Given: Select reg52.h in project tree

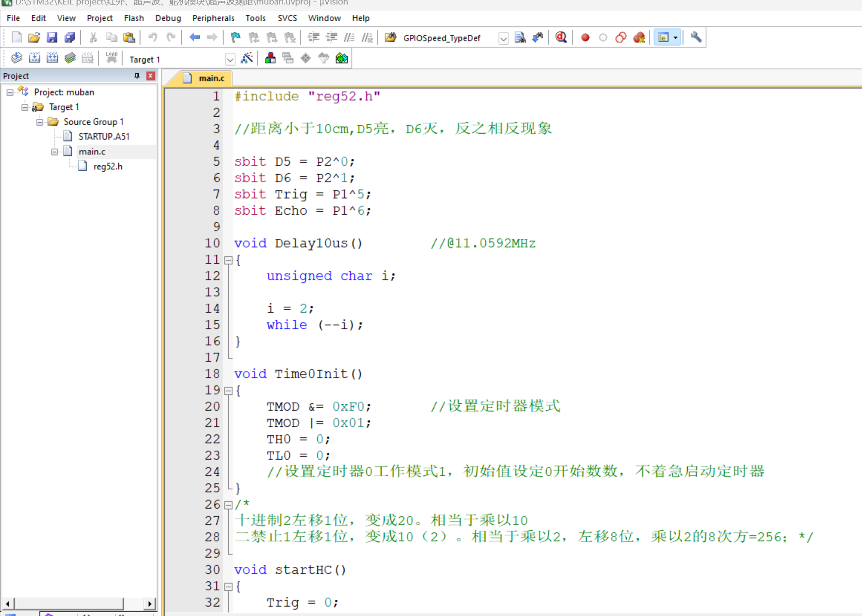Looking at the screenshot, I should [x=108, y=167].
